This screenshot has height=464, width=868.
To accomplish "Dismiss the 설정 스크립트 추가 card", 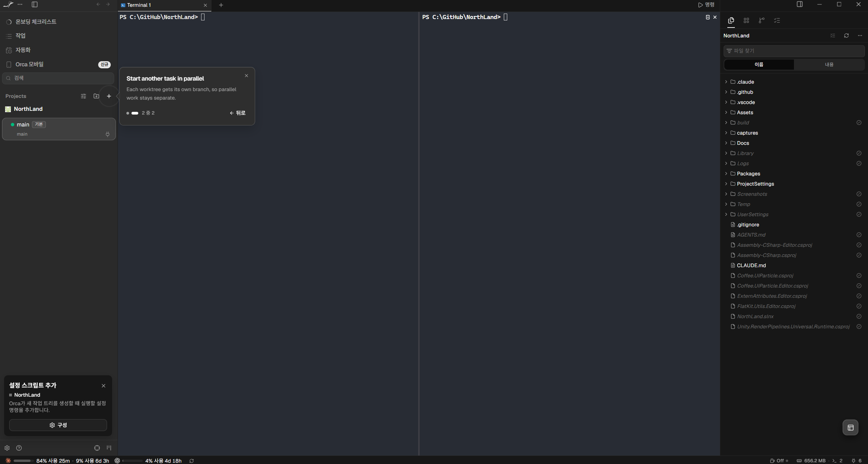I will [x=104, y=386].
